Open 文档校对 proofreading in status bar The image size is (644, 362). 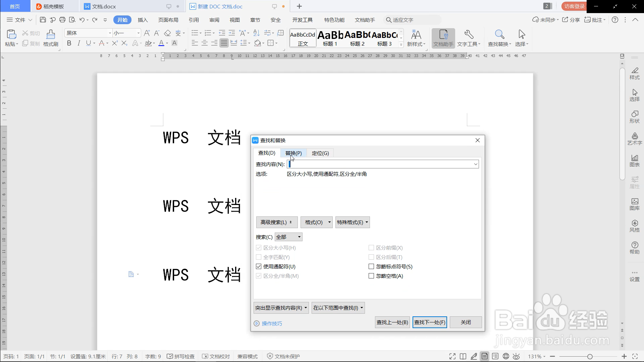pos(216,356)
